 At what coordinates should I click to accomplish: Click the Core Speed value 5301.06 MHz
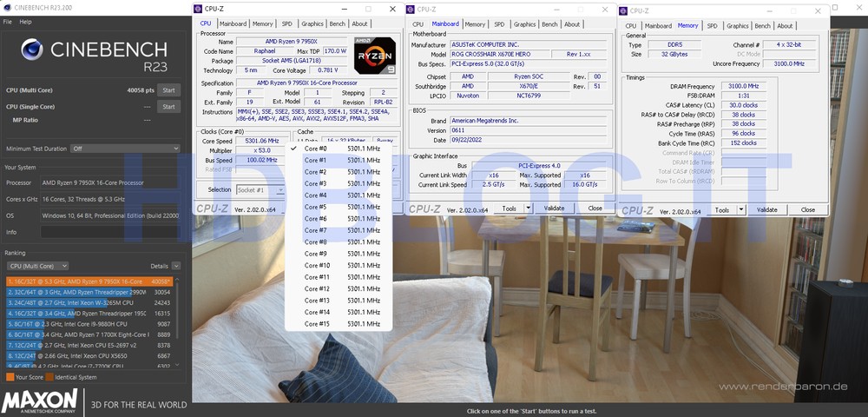click(x=262, y=141)
